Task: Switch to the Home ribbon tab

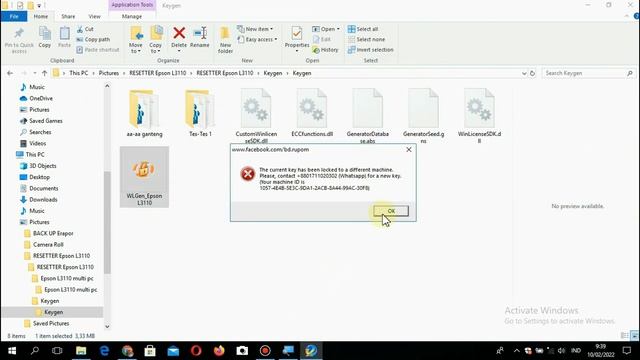Action: coord(41,16)
